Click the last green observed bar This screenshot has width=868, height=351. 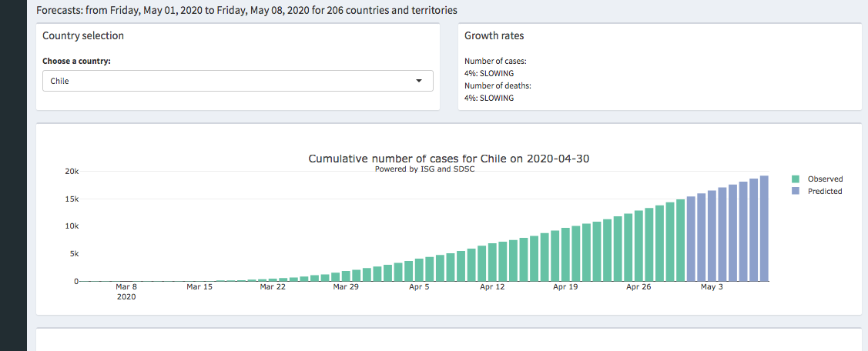(x=681, y=240)
